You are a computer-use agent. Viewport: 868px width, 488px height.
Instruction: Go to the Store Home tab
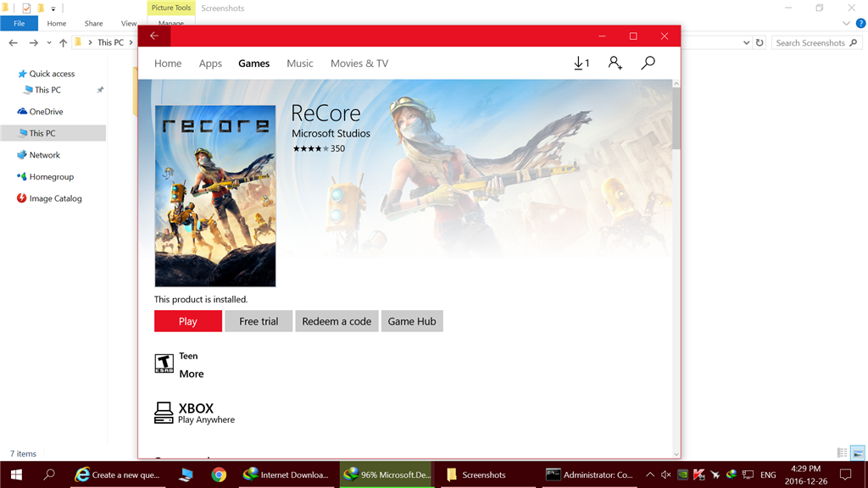[168, 63]
